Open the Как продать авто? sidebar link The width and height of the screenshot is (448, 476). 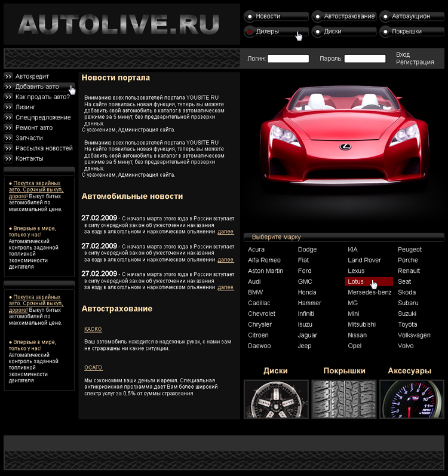click(42, 97)
